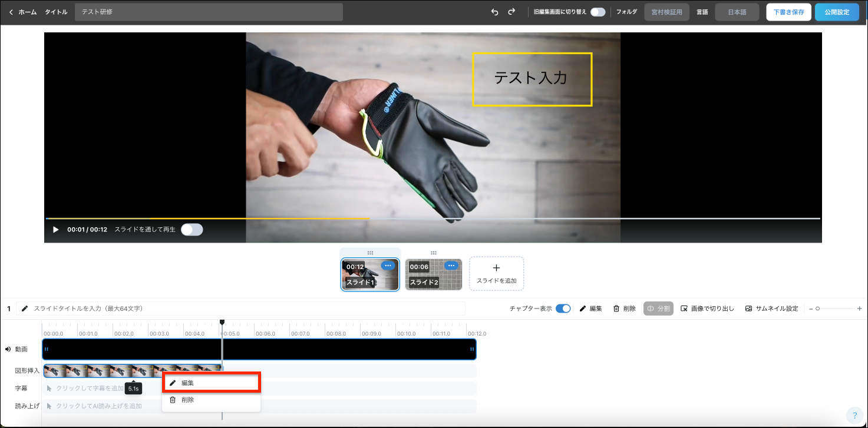Toggle 旧編集画面に切り替え switch
The height and width of the screenshot is (428, 868).
[598, 12]
